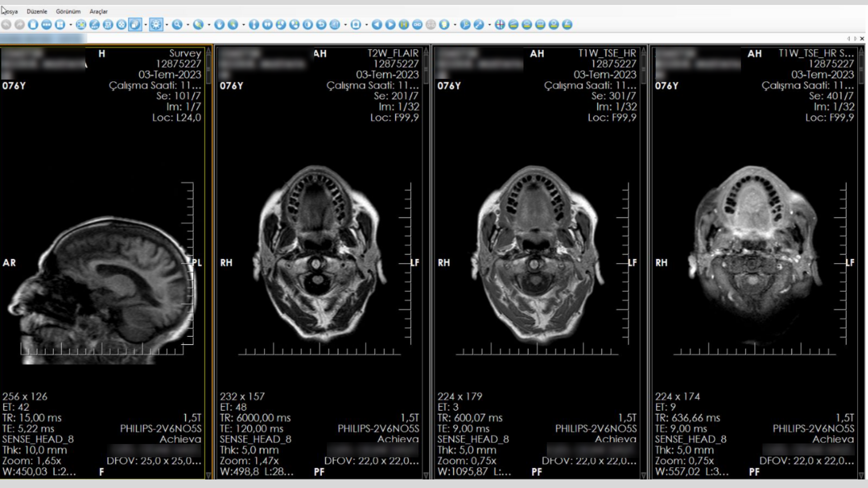Image resolution: width=868 pixels, height=488 pixels.
Task: Open the Düzenle menu
Action: click(37, 11)
